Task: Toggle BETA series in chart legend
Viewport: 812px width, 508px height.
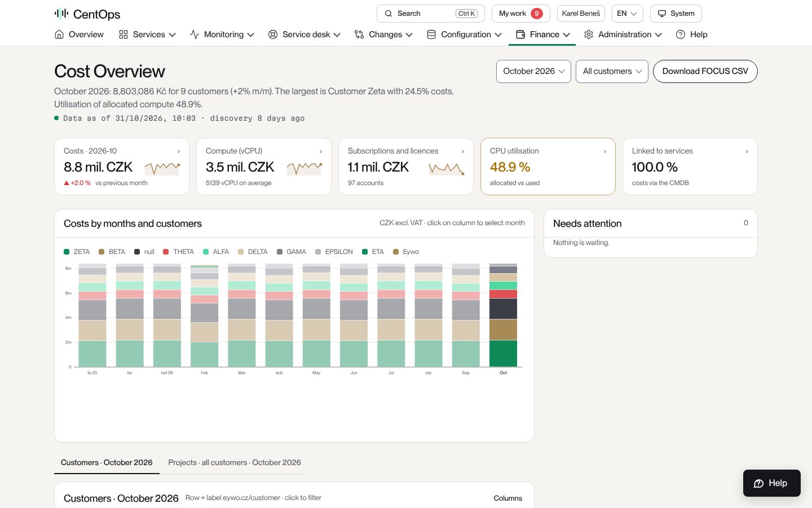Action: click(x=112, y=252)
